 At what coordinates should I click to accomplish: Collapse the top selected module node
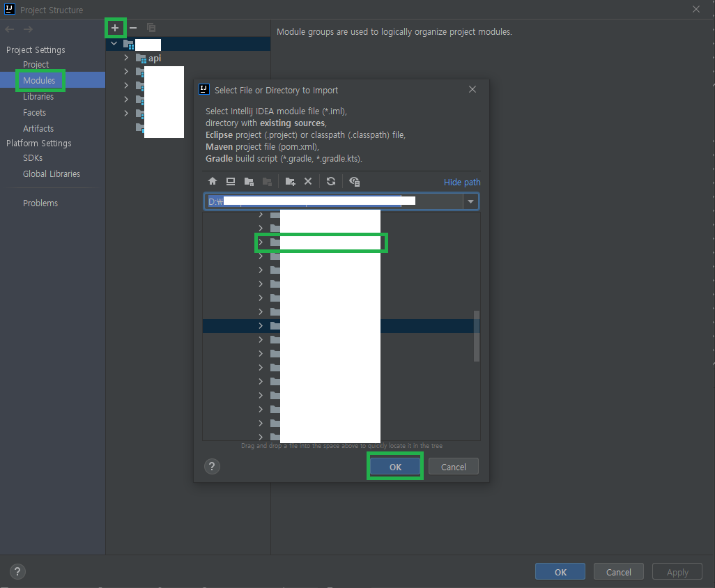114,43
